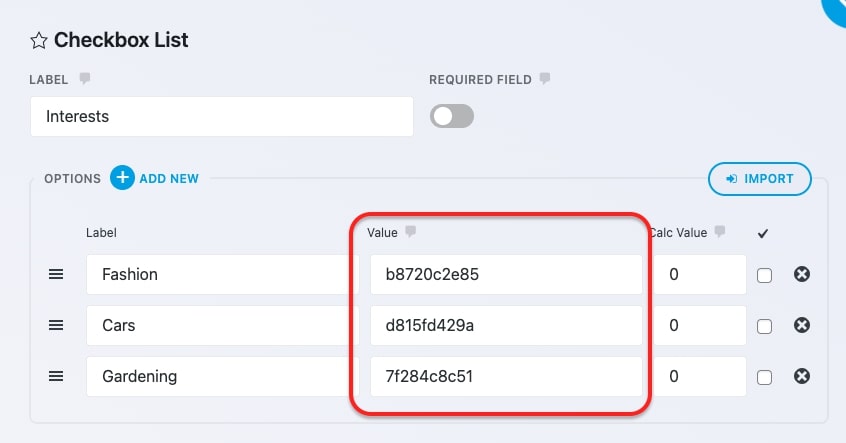This screenshot has height=443, width=846.
Task: Click the ADD NEW text link
Action: [x=169, y=179]
